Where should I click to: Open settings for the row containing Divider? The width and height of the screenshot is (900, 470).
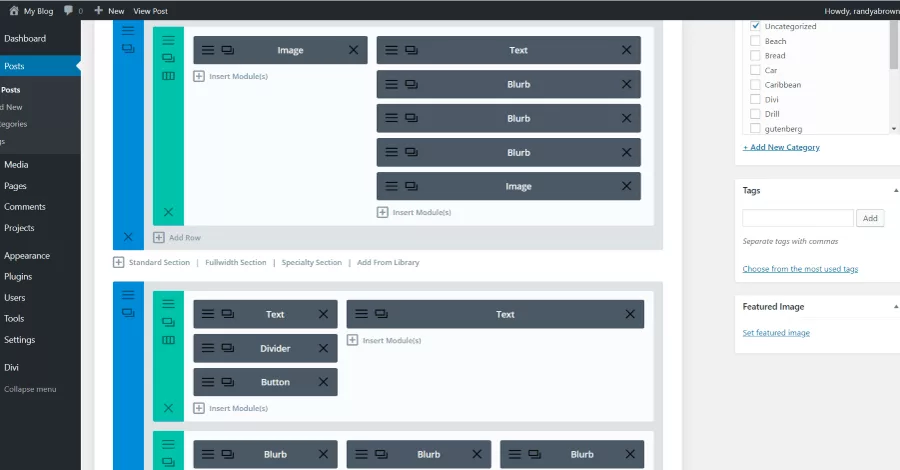[x=168, y=304]
